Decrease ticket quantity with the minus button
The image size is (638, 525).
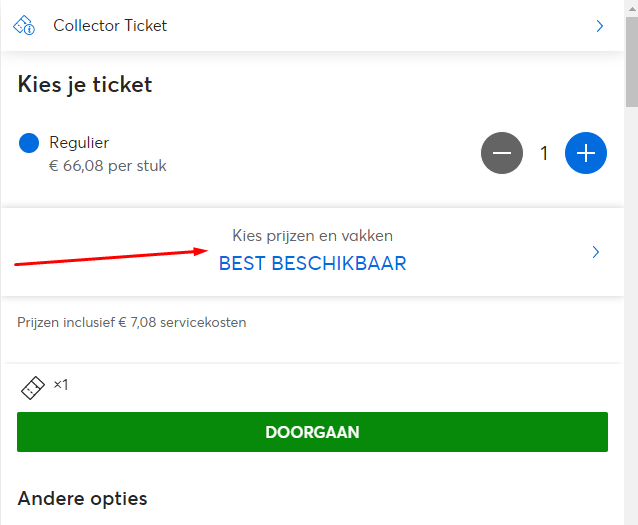pos(502,153)
